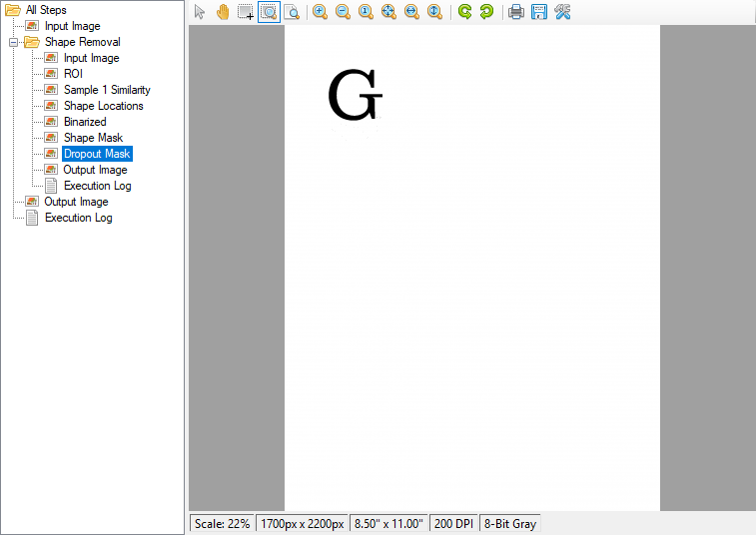Screen dimensions: 756x535
Task: Open the top-level Execution Log
Action: 79,218
